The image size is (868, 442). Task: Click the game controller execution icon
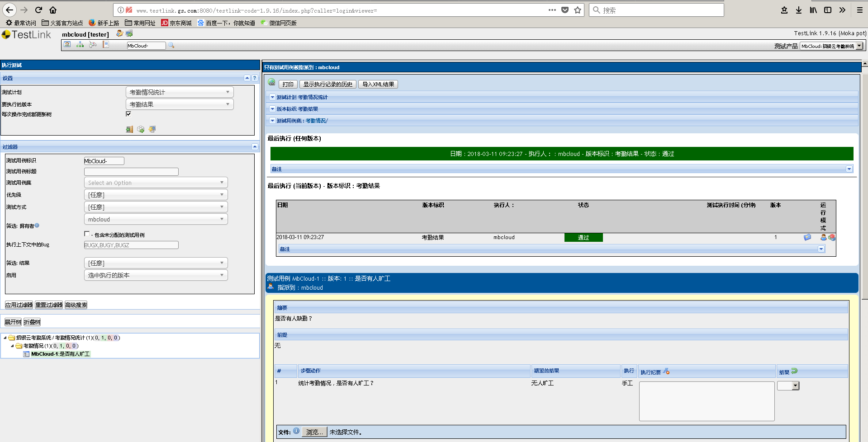pyautogui.click(x=93, y=45)
